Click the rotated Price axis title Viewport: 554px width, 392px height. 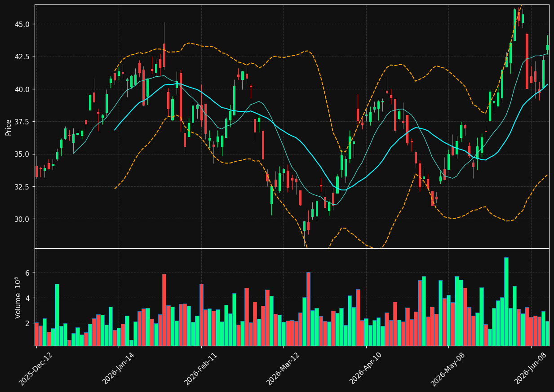click(9, 127)
